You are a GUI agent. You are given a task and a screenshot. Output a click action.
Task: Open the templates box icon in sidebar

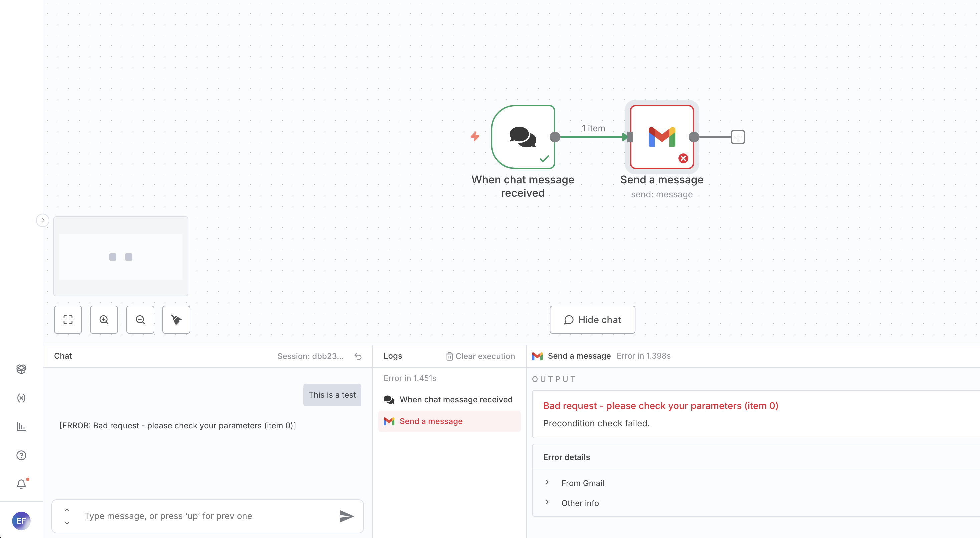(x=21, y=369)
